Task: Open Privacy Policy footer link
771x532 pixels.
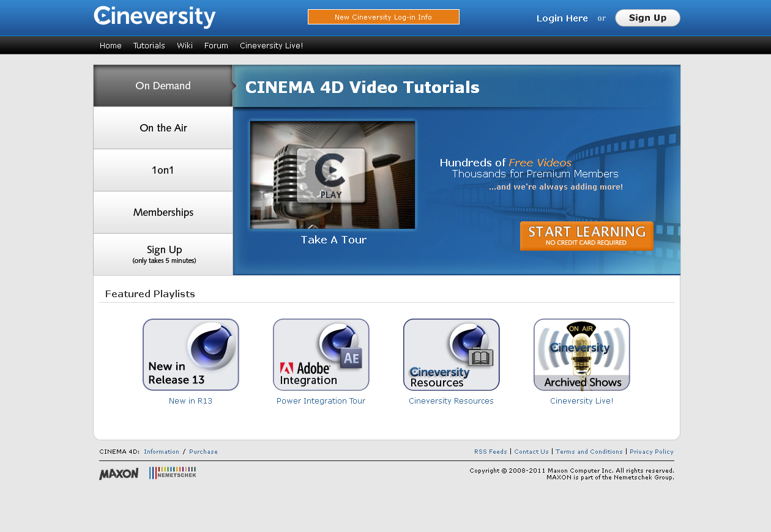Action: pos(652,452)
